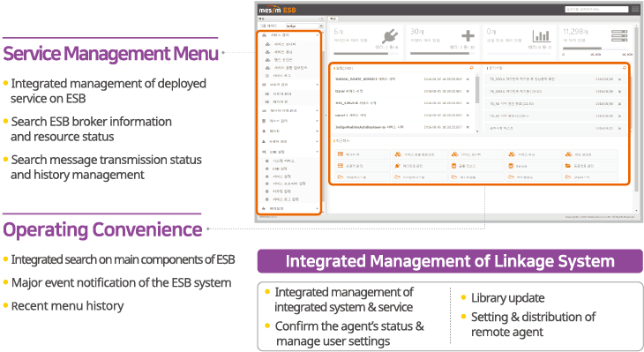Click the plug icon on the 6개 card

[390, 36]
